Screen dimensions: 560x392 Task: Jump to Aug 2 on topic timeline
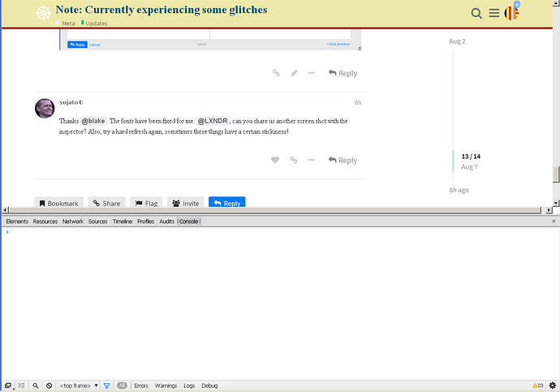[457, 41]
